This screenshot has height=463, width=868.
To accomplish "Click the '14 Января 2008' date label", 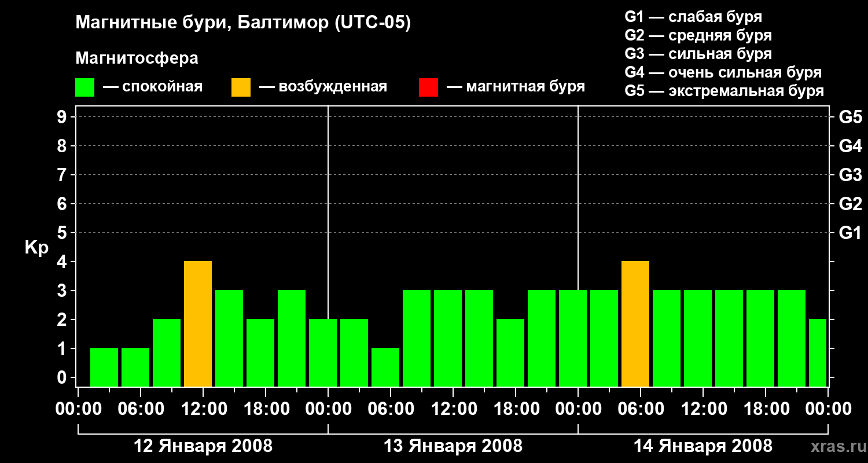I will pyautogui.click(x=703, y=446).
